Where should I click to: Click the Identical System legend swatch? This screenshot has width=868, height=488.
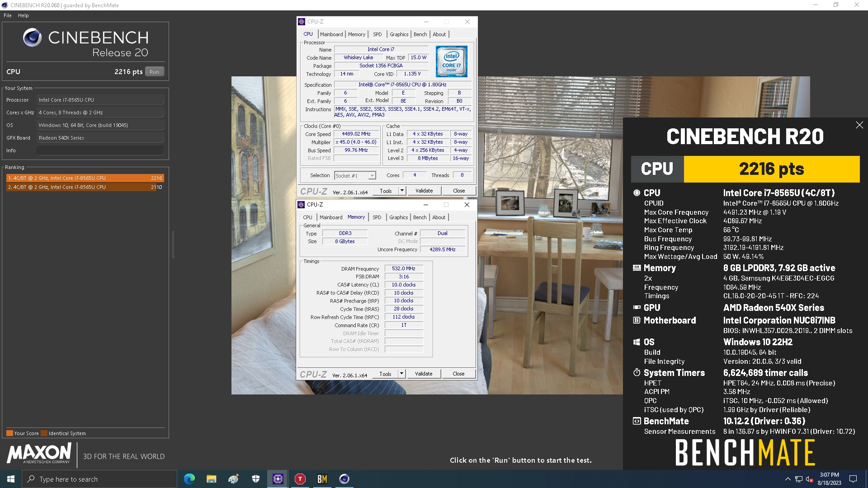click(x=44, y=433)
